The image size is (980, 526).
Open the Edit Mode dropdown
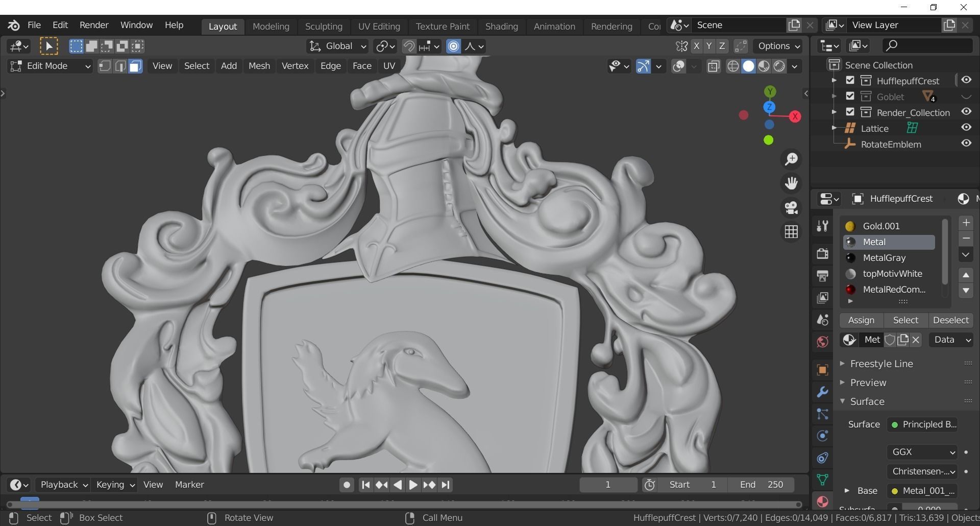coord(50,66)
